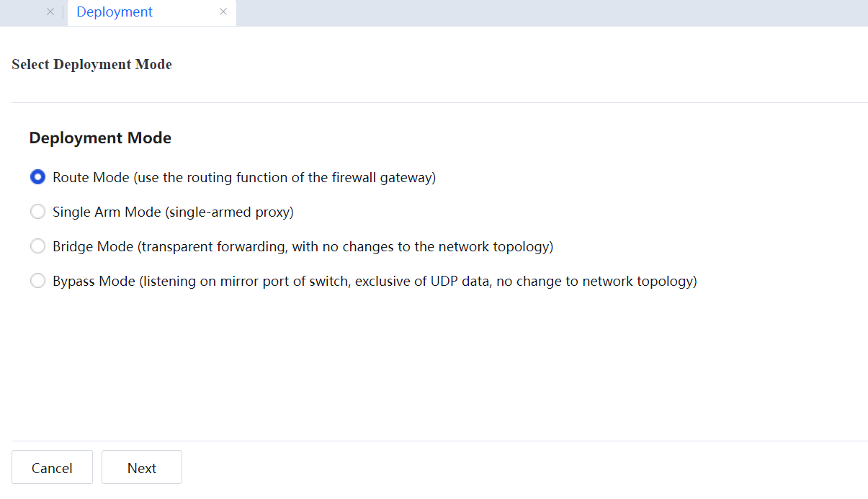Close the tab left of Deployment
This screenshot has width=868, height=499.
(x=50, y=12)
